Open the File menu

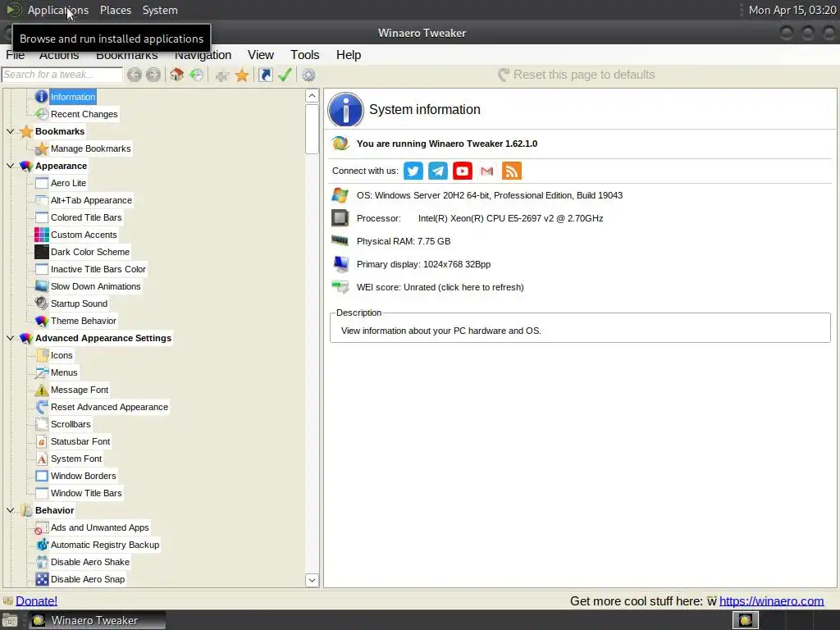(x=15, y=55)
